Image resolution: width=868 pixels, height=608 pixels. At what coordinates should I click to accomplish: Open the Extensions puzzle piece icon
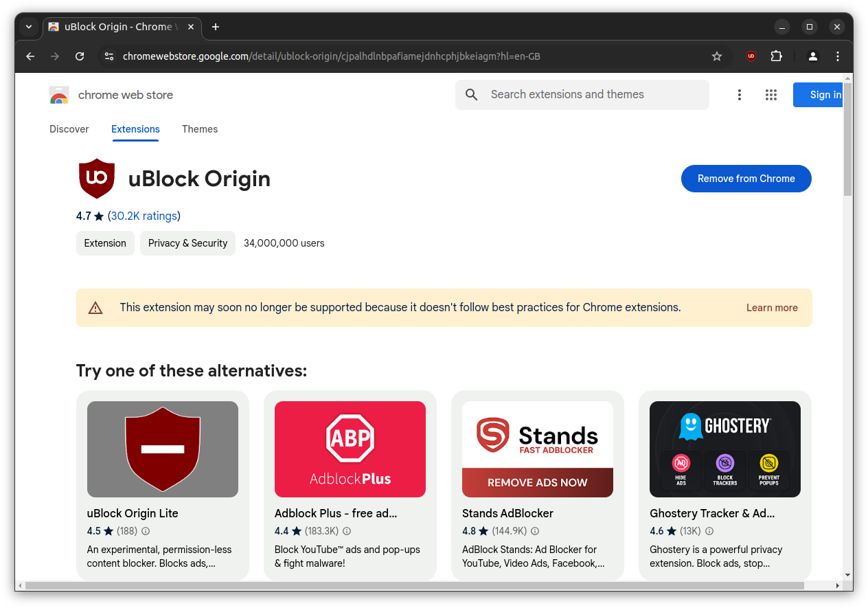(x=776, y=56)
